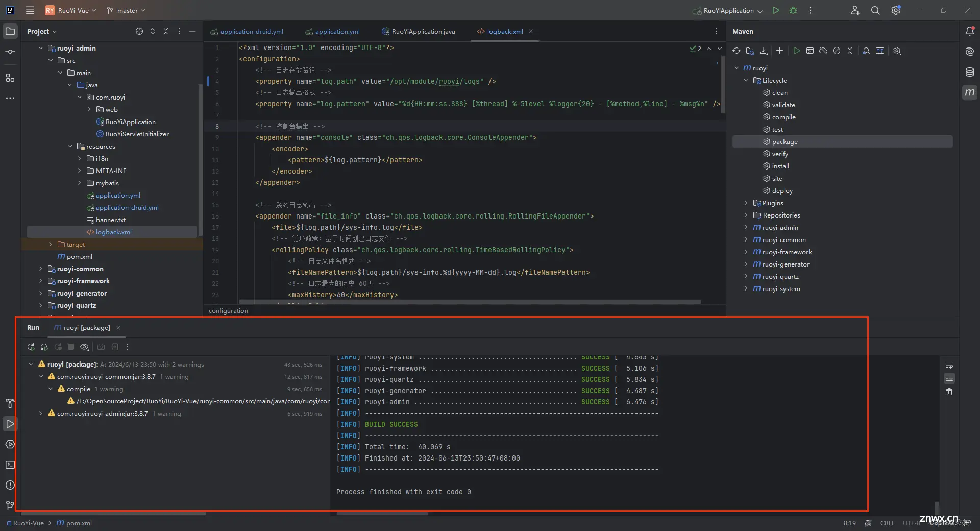Expand the ruoyi-common module in the Project tree
Viewport: 980px width, 531px height.
[x=41, y=269]
